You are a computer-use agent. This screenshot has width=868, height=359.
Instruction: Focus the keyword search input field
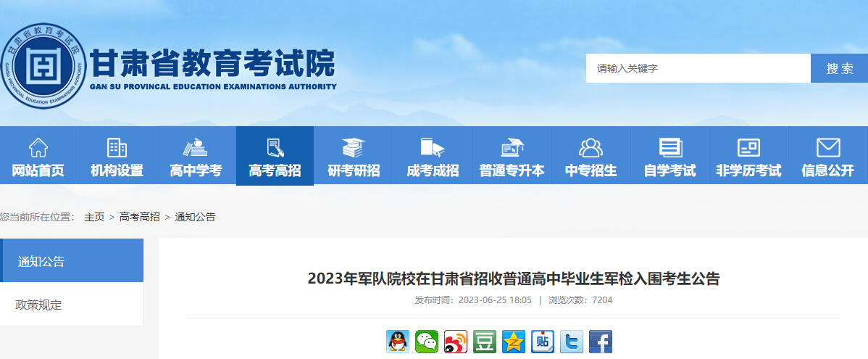(x=698, y=68)
